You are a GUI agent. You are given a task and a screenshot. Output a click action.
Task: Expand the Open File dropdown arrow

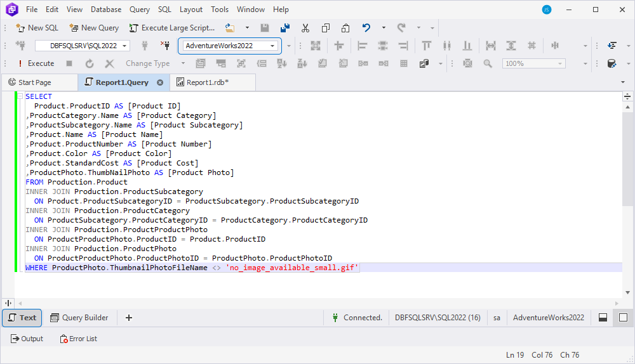247,28
